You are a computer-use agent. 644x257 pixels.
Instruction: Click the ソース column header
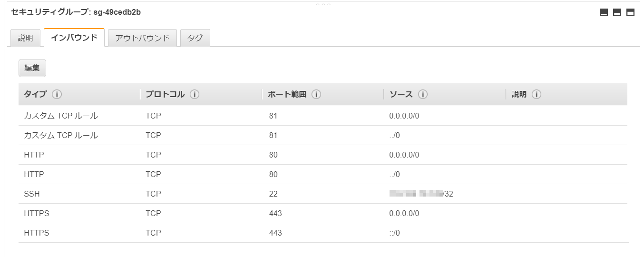(401, 94)
